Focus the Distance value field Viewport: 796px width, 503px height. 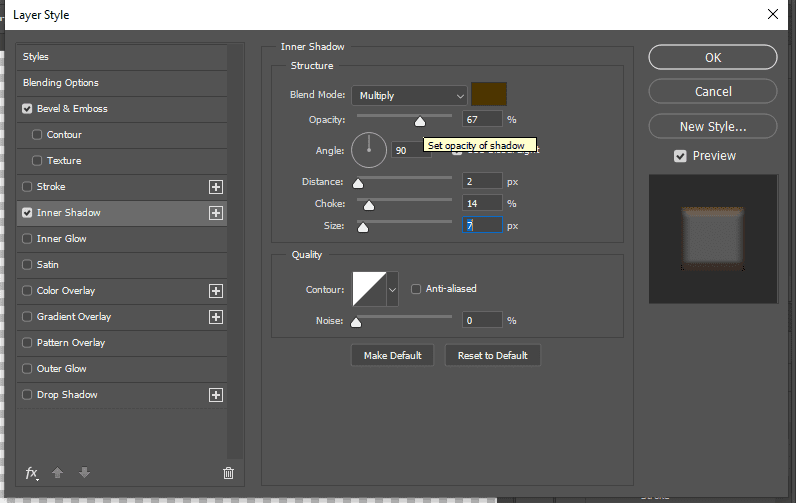pyautogui.click(x=482, y=181)
